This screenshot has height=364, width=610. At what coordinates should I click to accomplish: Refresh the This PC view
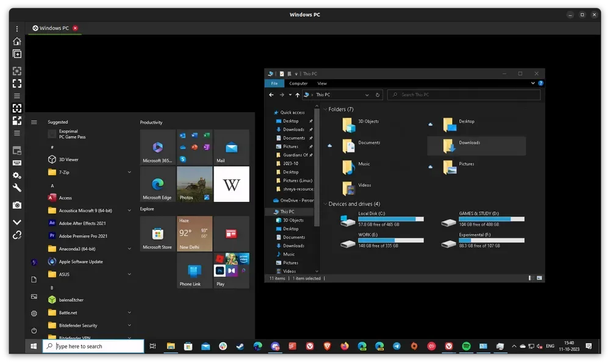coord(378,95)
